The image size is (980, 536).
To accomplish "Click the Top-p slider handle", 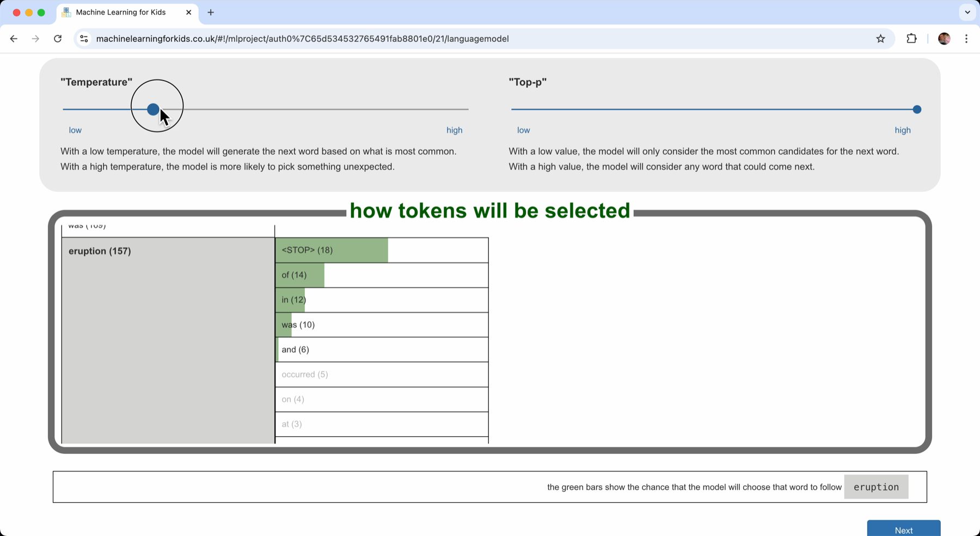I will click(x=917, y=109).
